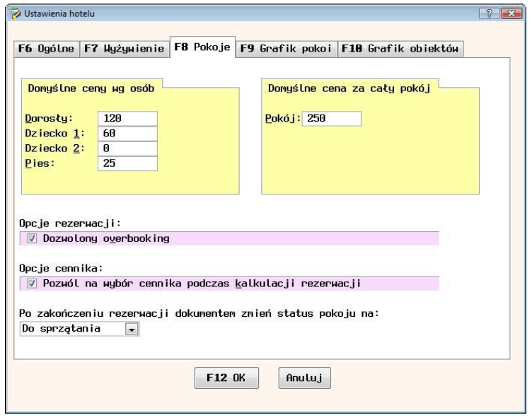Close the Ustawienia hotelu dialog
Screen dimensions: 532x420
pos(511,13)
